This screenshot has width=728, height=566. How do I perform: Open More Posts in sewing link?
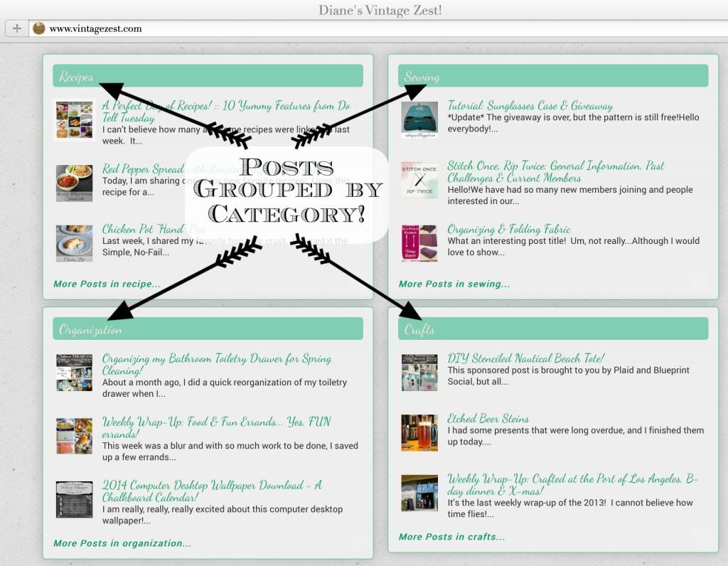pos(454,284)
